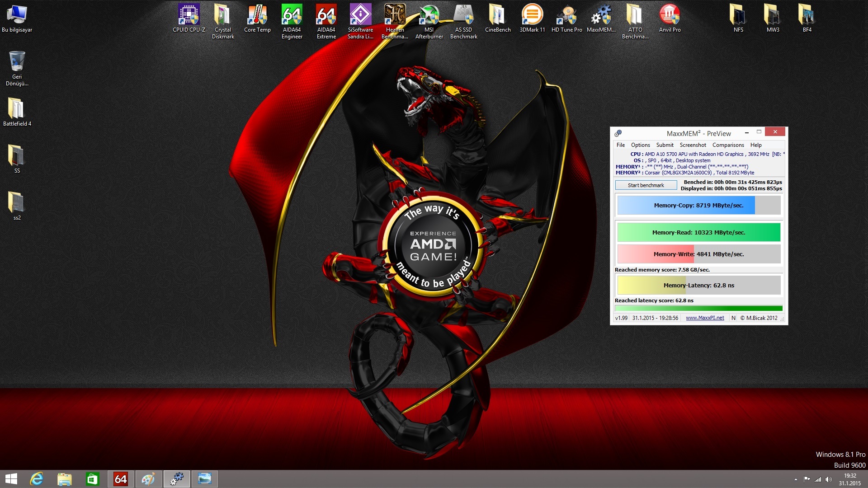Image resolution: width=868 pixels, height=488 pixels.
Task: Open the Screenshot menu in MaxxMEM
Action: tap(693, 145)
